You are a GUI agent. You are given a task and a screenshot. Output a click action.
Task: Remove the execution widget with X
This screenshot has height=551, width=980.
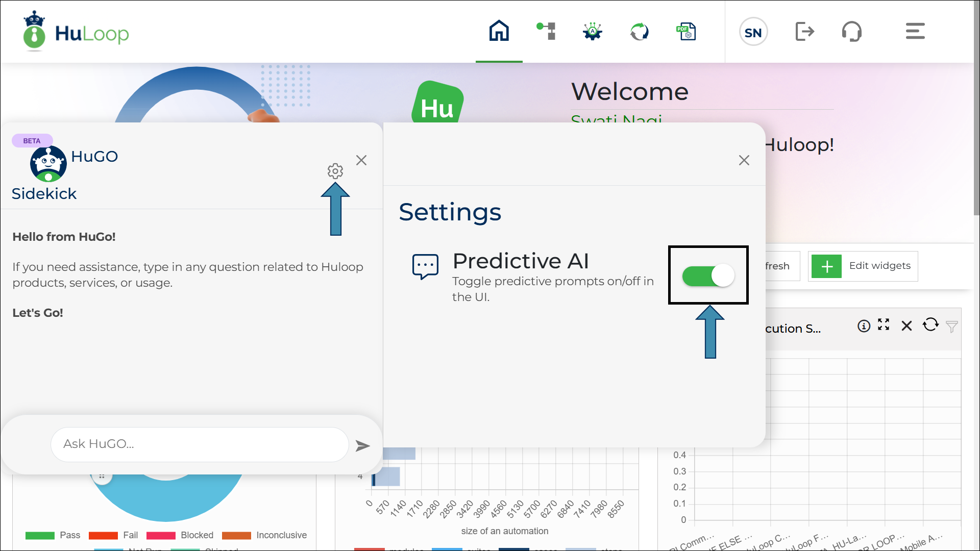906,325
